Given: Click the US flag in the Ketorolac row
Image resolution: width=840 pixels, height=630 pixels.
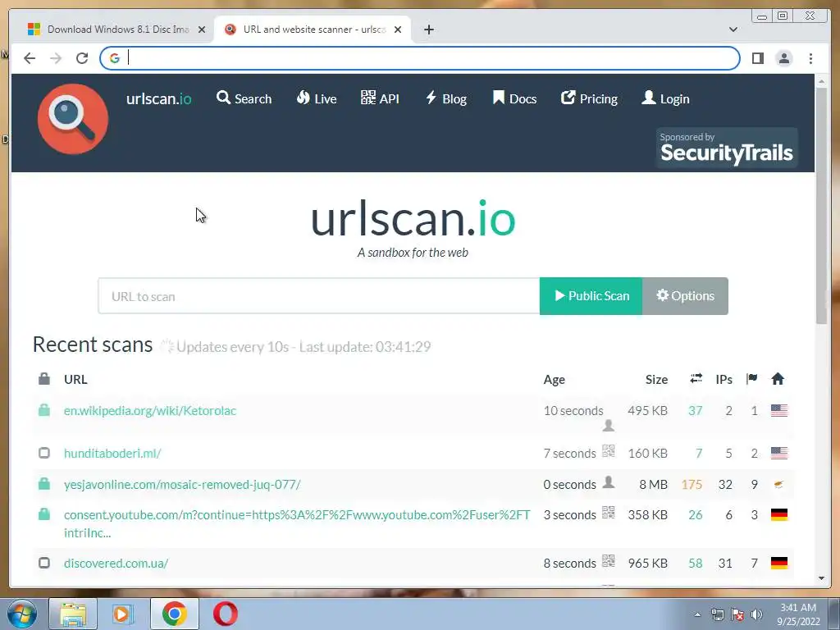Looking at the screenshot, I should tap(779, 410).
